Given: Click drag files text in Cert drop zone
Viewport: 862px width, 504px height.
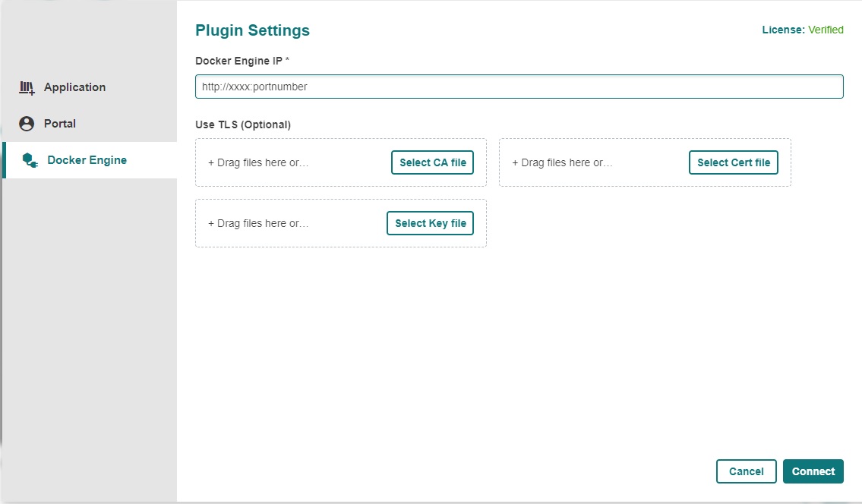Looking at the screenshot, I should pos(562,162).
